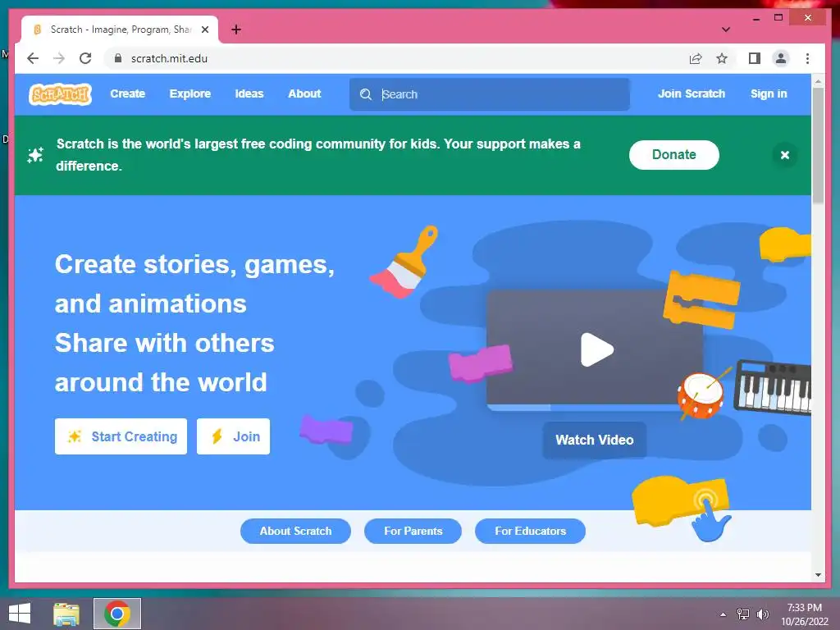This screenshot has width=840, height=630.
Task: Open For Parents page
Action: click(x=413, y=531)
